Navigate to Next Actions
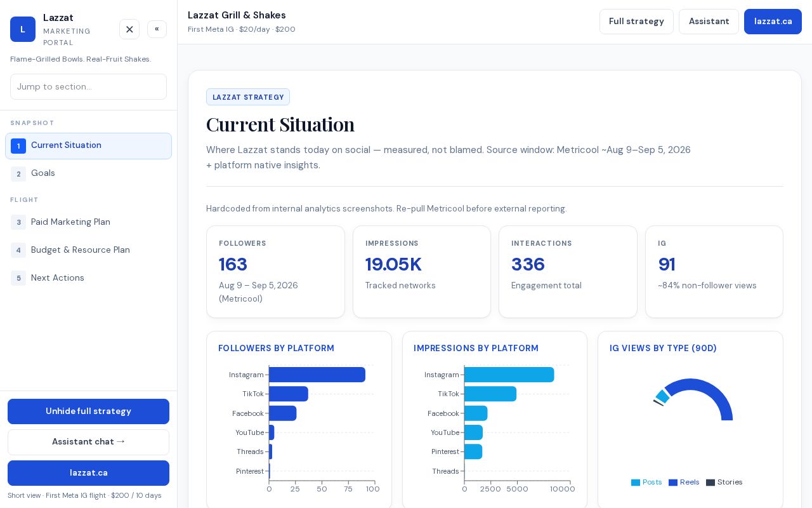The height and width of the screenshot is (508, 812). pos(88,278)
